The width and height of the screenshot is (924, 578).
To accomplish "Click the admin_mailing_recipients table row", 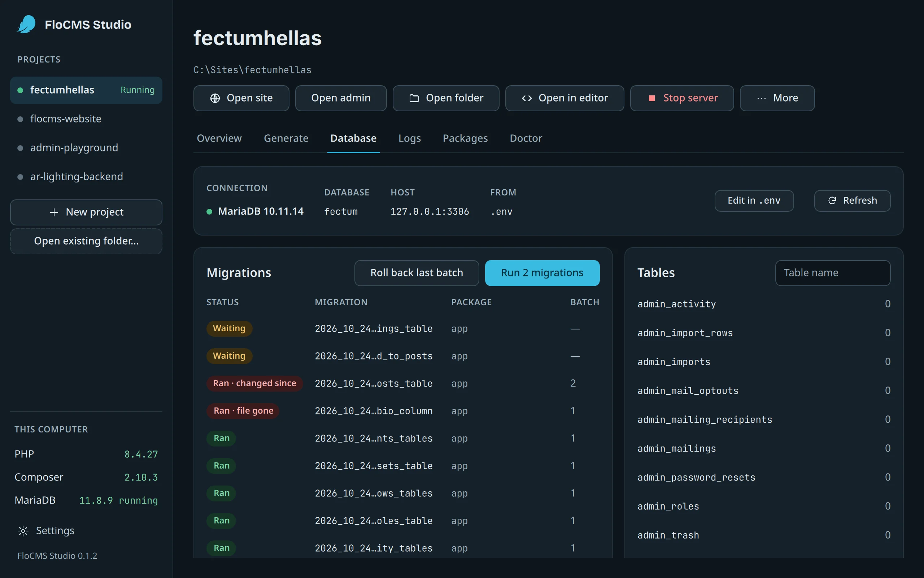I will (764, 420).
